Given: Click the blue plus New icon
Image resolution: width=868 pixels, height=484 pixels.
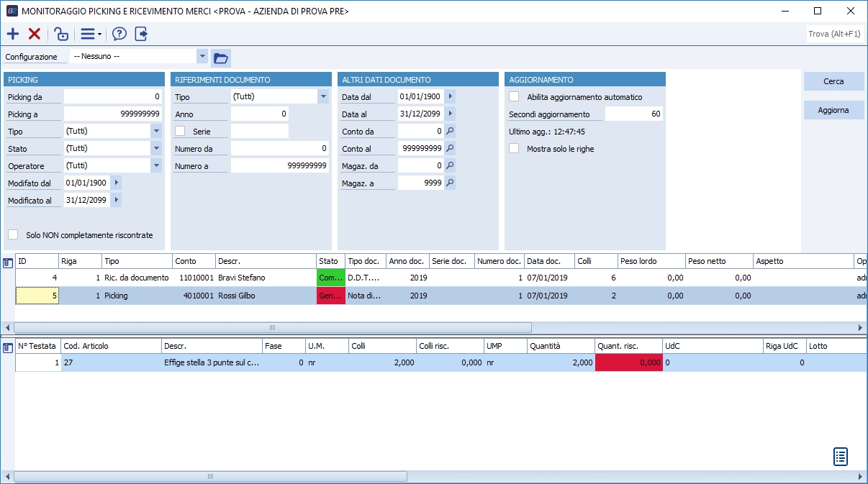Looking at the screenshot, I should click(x=13, y=34).
